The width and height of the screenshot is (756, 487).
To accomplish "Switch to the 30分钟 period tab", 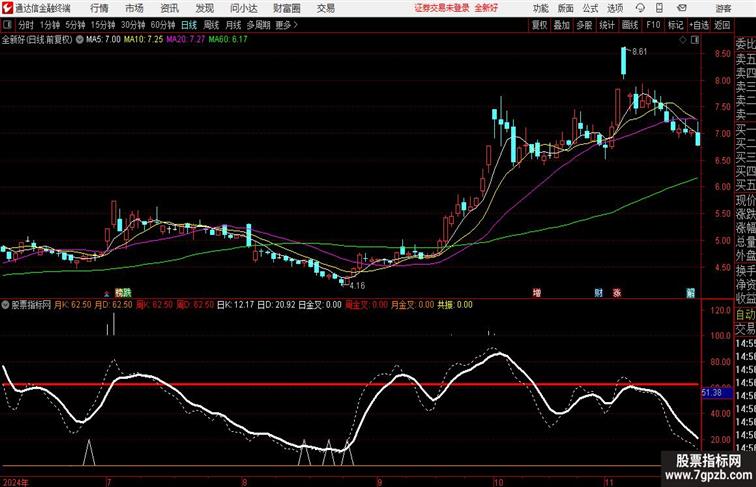I will 133,25.
